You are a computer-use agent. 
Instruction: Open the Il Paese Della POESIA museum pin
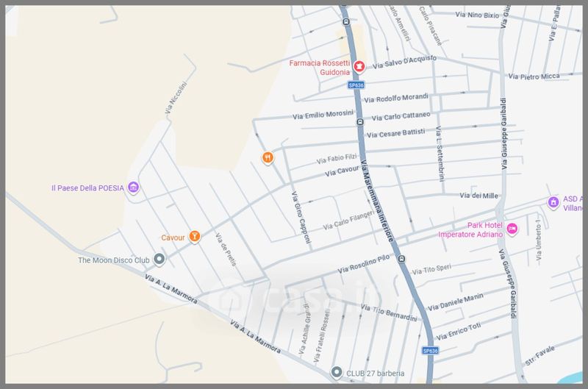pos(133,188)
